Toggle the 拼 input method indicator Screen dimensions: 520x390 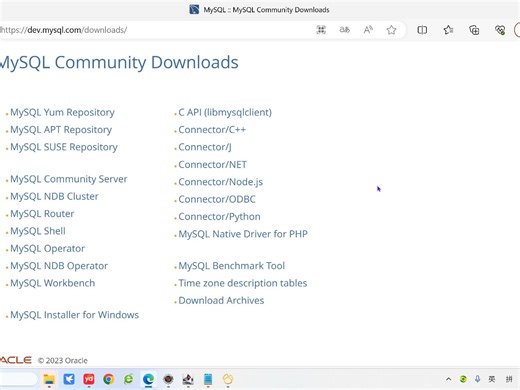click(509, 379)
